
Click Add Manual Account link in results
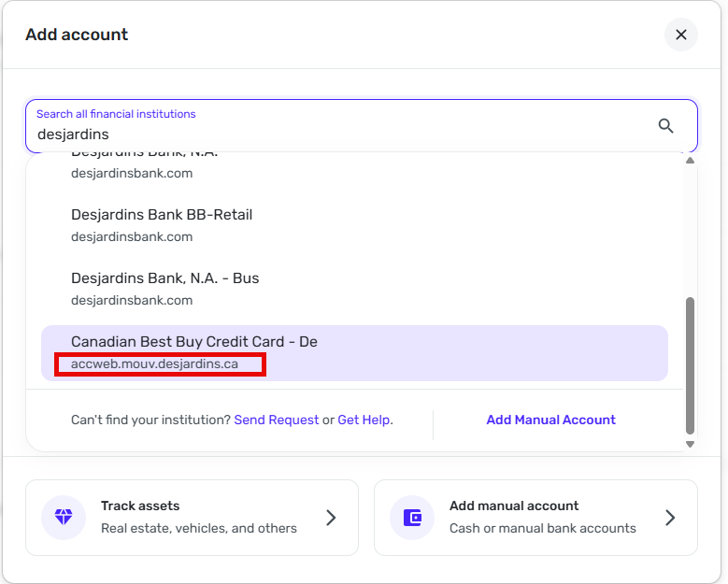click(550, 420)
